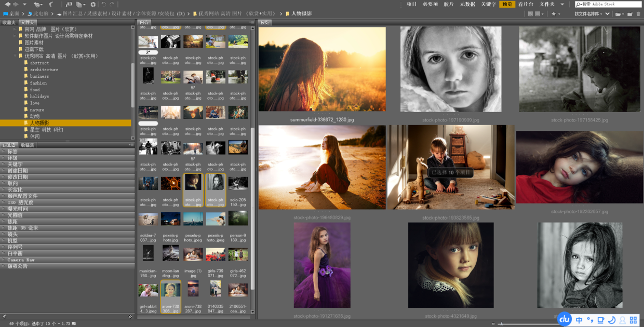Select the fashion folder in tree
This screenshot has height=327, width=644.
(38, 83)
